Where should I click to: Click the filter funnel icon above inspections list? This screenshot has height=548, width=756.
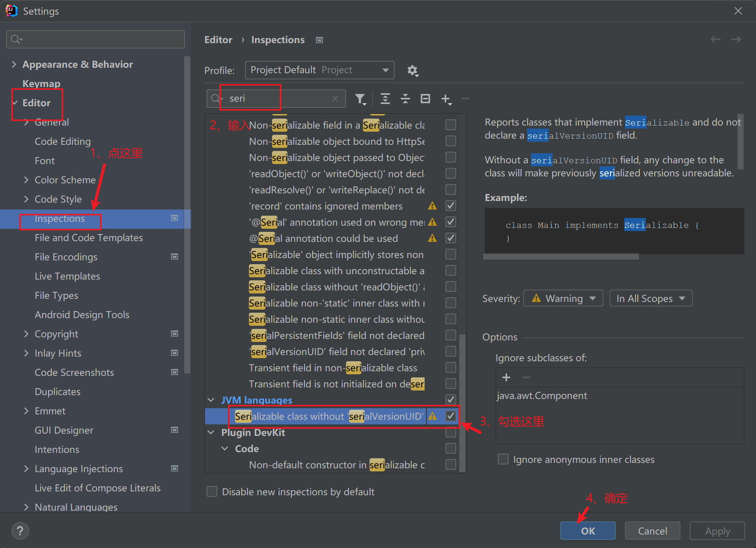pyautogui.click(x=361, y=99)
